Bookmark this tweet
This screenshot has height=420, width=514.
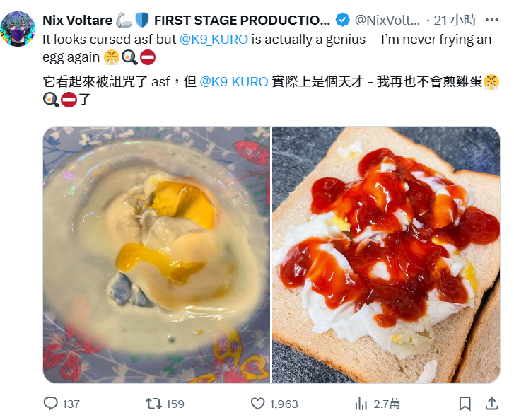tap(465, 404)
